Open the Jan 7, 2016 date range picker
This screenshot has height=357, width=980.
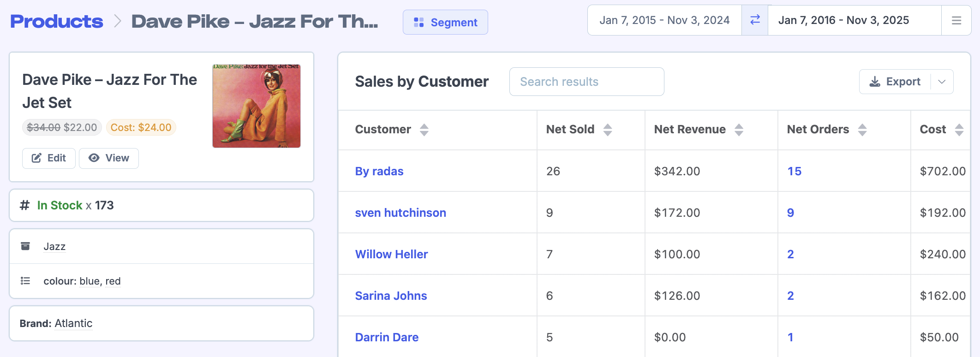point(843,20)
